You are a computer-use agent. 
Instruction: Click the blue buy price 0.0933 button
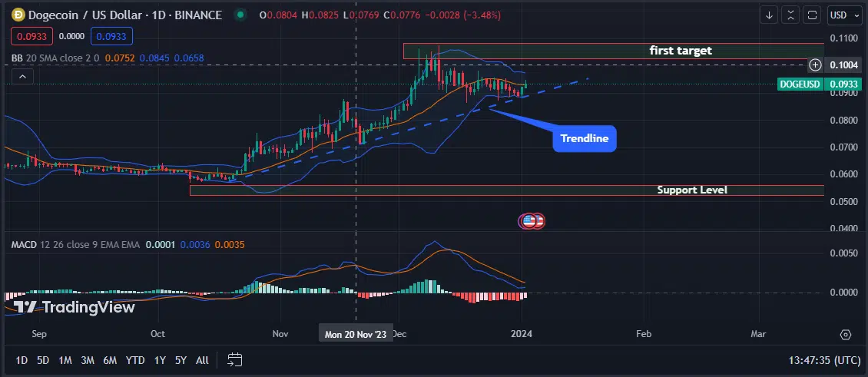point(111,37)
